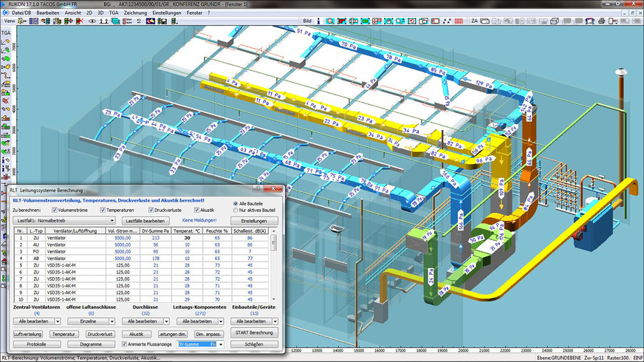Click the Lastfälle bearbeiten button
This screenshot has height=362, width=644.
click(145, 220)
